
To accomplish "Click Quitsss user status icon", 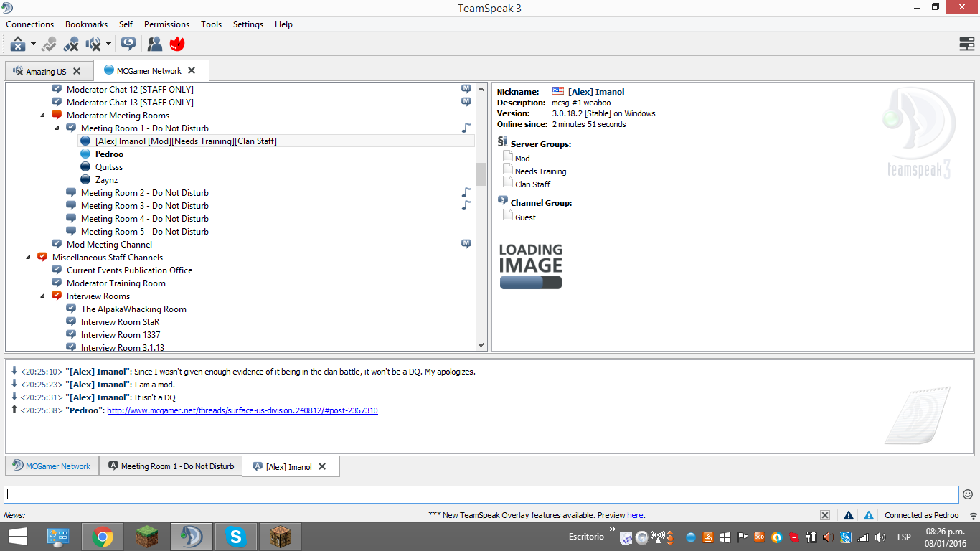I will point(85,167).
